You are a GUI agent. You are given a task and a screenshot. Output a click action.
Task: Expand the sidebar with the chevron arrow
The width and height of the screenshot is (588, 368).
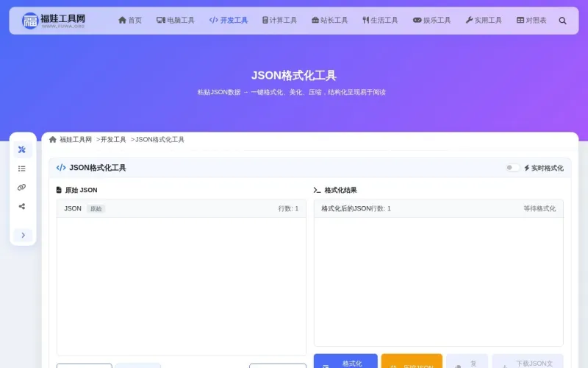click(x=23, y=235)
